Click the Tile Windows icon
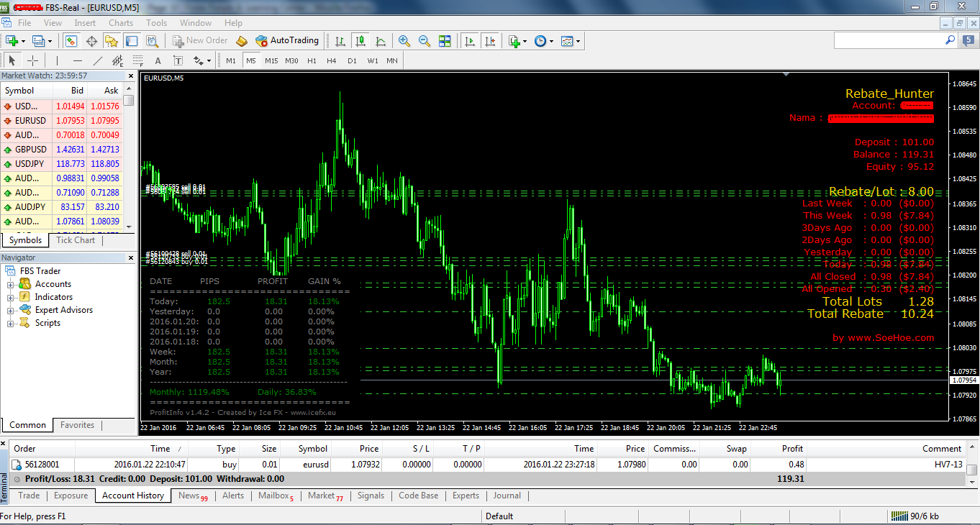 pyautogui.click(x=445, y=41)
